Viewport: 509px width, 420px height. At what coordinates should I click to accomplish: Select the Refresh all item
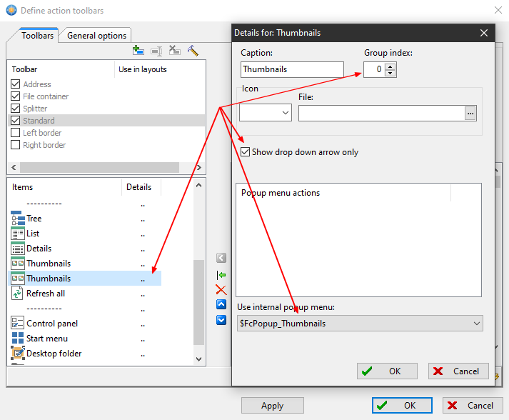coord(46,294)
